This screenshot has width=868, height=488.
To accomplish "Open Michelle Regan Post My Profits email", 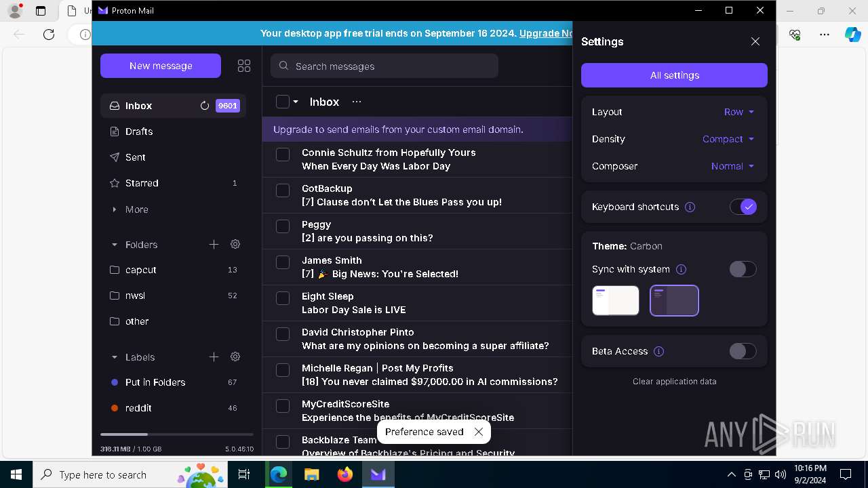I will [x=417, y=375].
